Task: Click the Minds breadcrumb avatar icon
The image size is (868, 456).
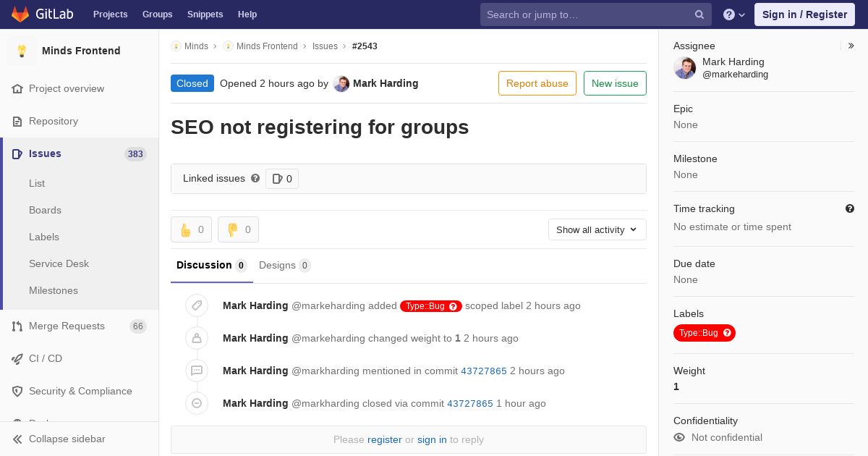Action: 176,46
